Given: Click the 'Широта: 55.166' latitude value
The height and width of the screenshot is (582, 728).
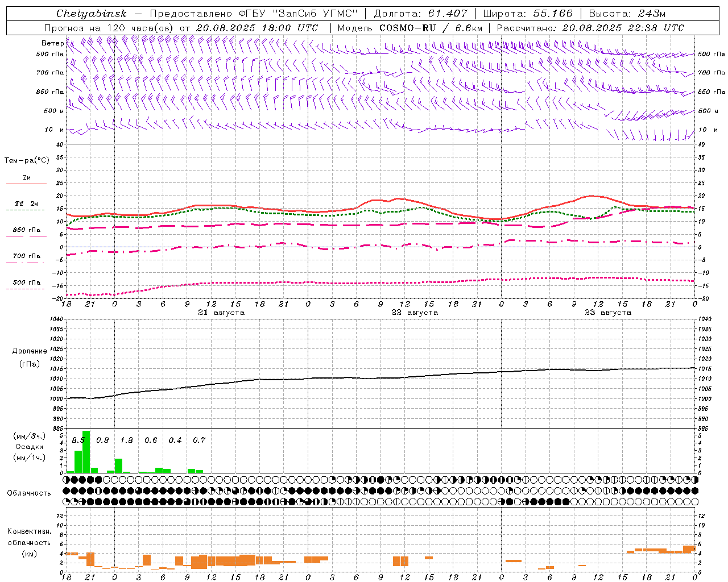Looking at the screenshot, I should tap(527, 14).
